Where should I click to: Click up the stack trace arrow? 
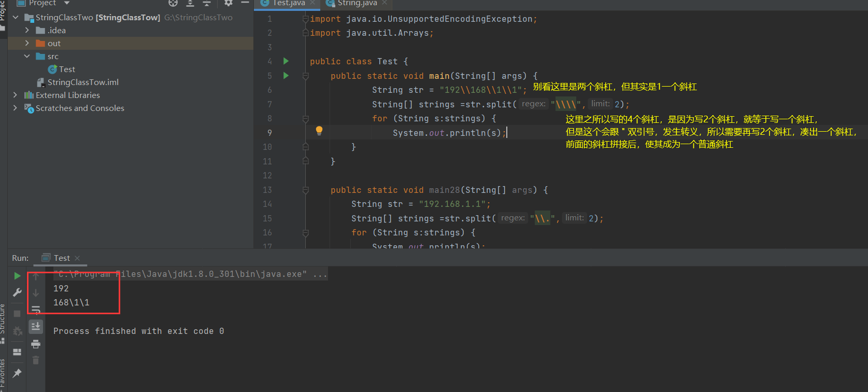[x=36, y=276]
